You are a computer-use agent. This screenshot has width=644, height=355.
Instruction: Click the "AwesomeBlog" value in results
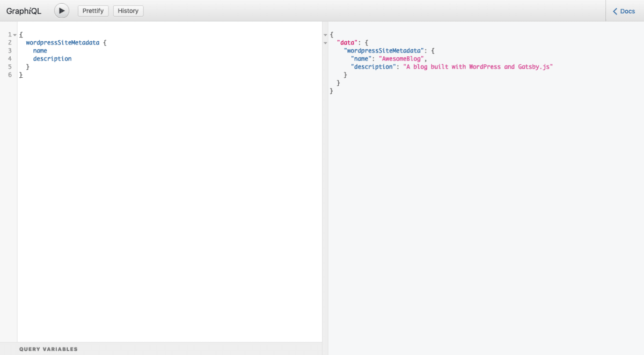point(402,59)
